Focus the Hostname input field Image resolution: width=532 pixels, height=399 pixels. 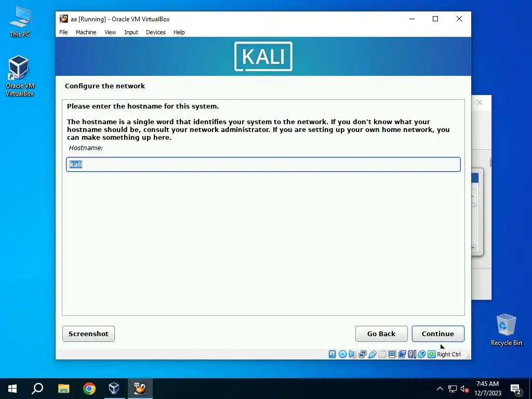(x=263, y=165)
